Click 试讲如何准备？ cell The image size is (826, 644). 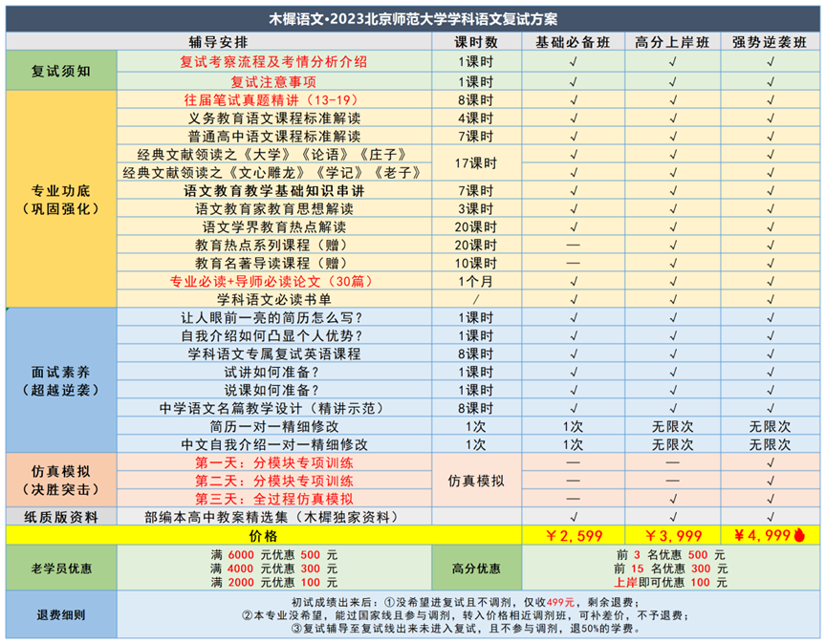click(x=274, y=372)
